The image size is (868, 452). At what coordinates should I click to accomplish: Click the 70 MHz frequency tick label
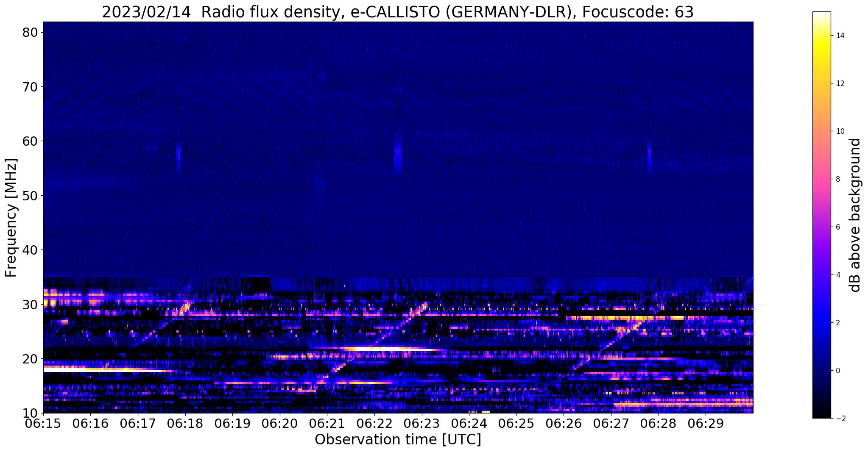coord(31,87)
